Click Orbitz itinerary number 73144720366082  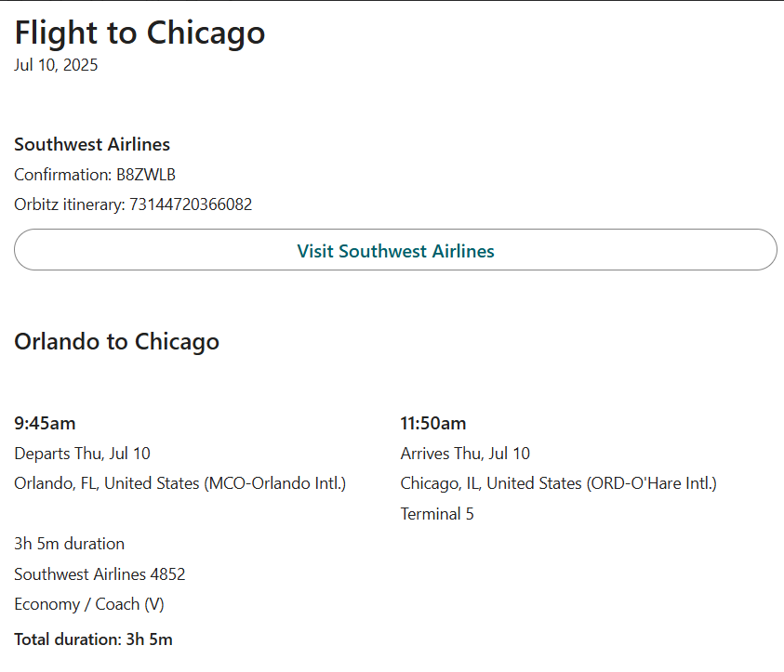[191, 204]
